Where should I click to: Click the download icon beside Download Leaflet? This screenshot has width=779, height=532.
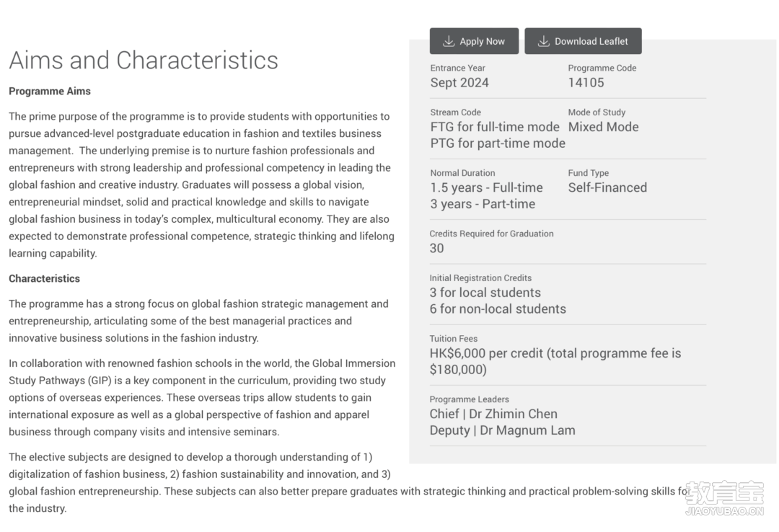point(544,41)
